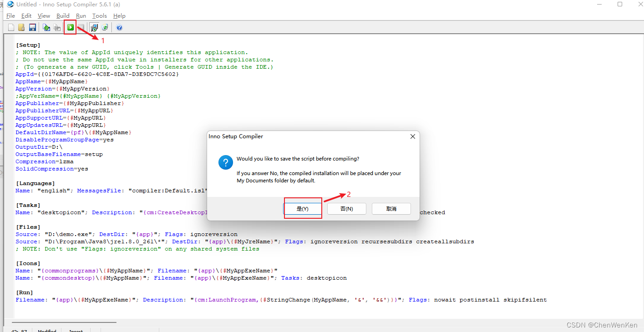This screenshot has width=644, height=332.
Task: Click the Filename line with LaunchProgram description
Action: 281,300
